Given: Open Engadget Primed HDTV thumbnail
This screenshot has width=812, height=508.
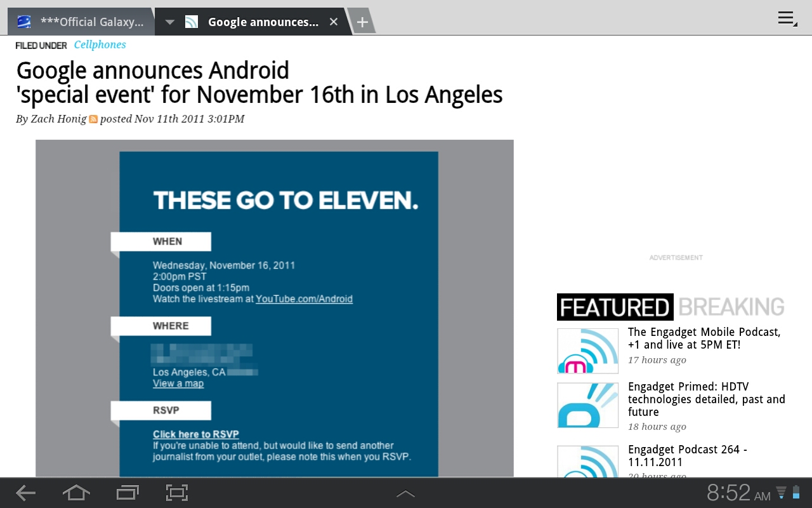Looking at the screenshot, I should [x=587, y=405].
